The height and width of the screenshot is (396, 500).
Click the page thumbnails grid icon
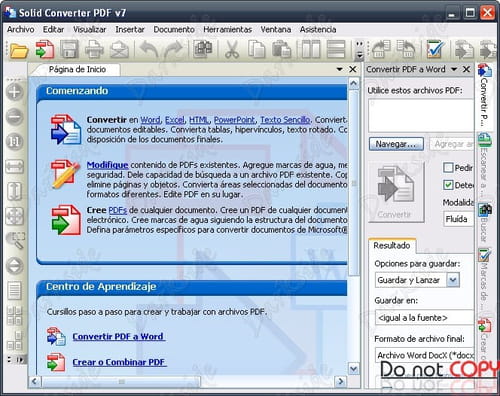pos(15,316)
